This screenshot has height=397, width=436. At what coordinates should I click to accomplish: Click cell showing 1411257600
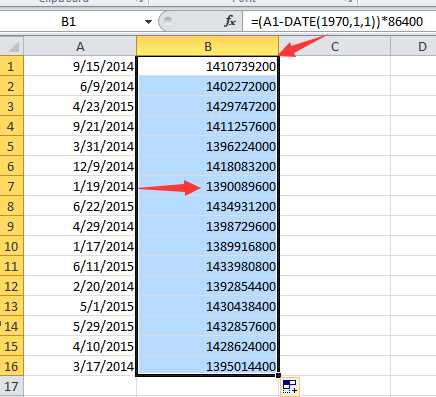[x=207, y=126]
